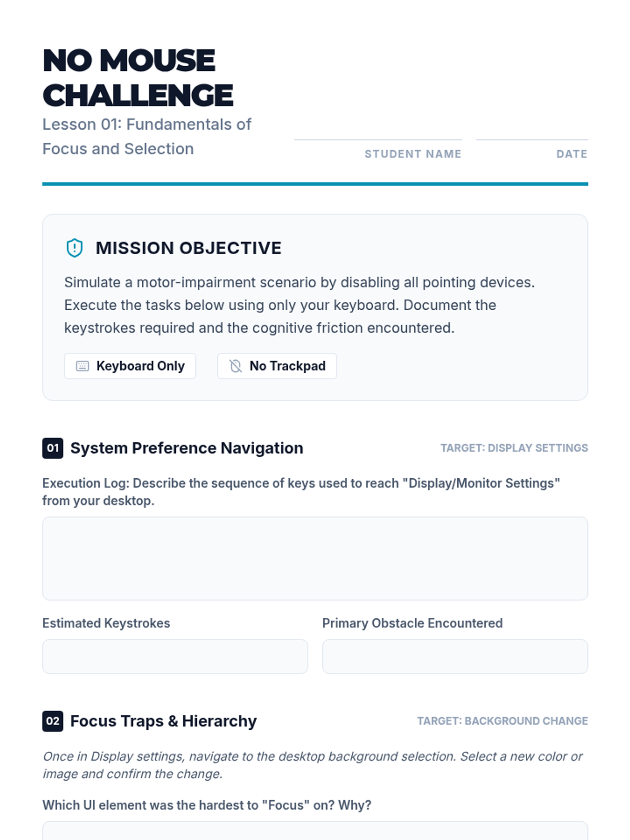Image resolution: width=630 pixels, height=840 pixels.
Task: Click the Target: Display Settings label
Action: coord(514,448)
